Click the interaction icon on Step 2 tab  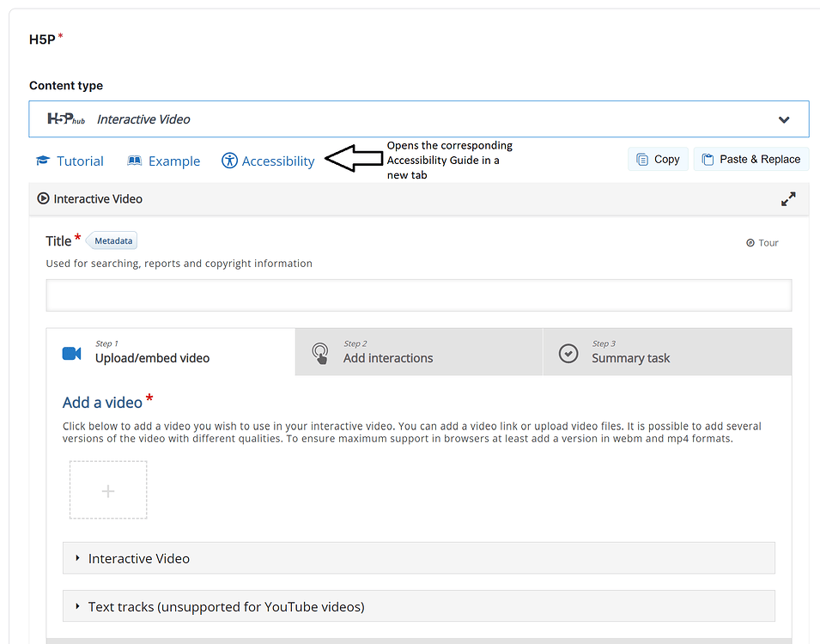tap(320, 352)
